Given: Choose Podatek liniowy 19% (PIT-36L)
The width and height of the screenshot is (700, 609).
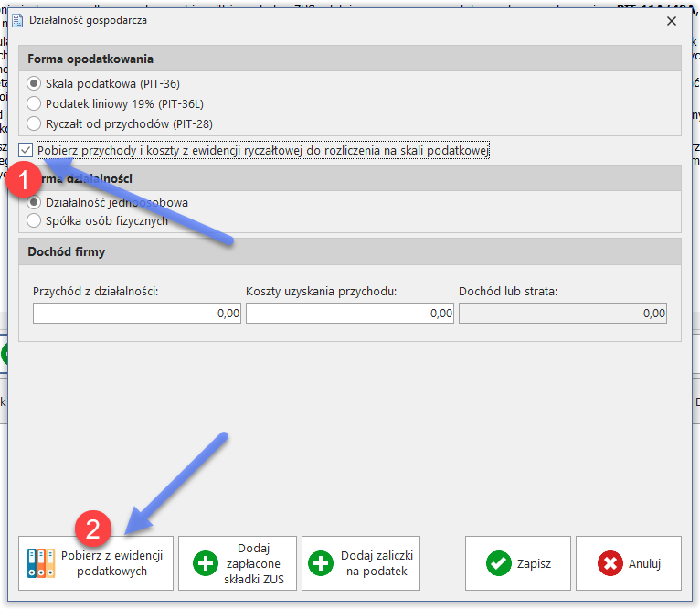Looking at the screenshot, I should coord(35,103).
